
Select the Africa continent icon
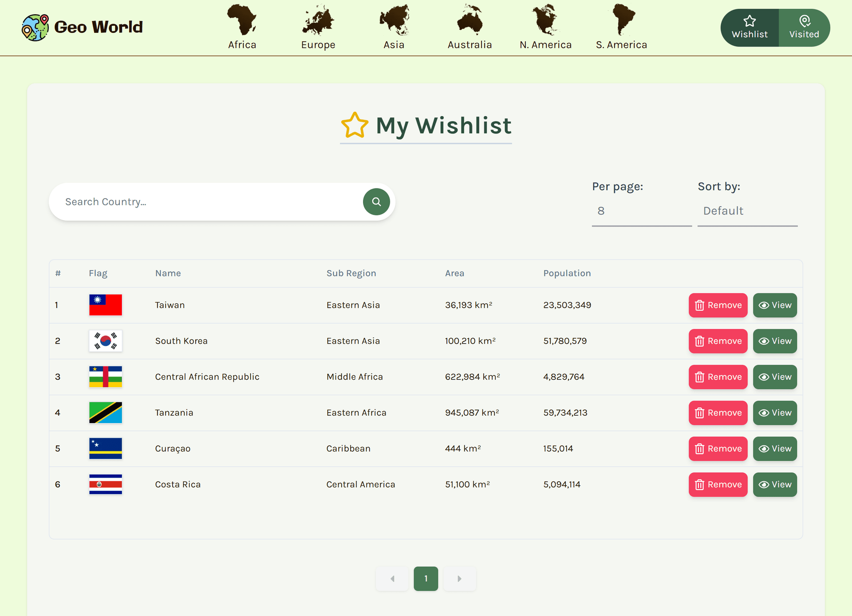(242, 20)
